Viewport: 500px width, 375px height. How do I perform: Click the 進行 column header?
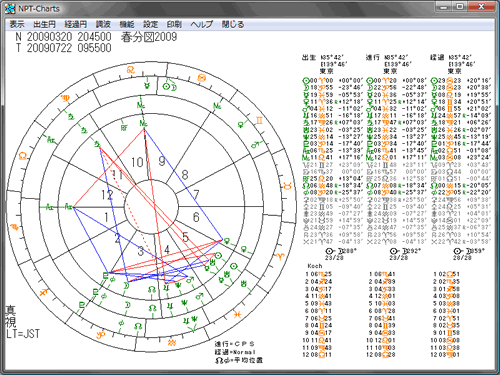pyautogui.click(x=372, y=57)
